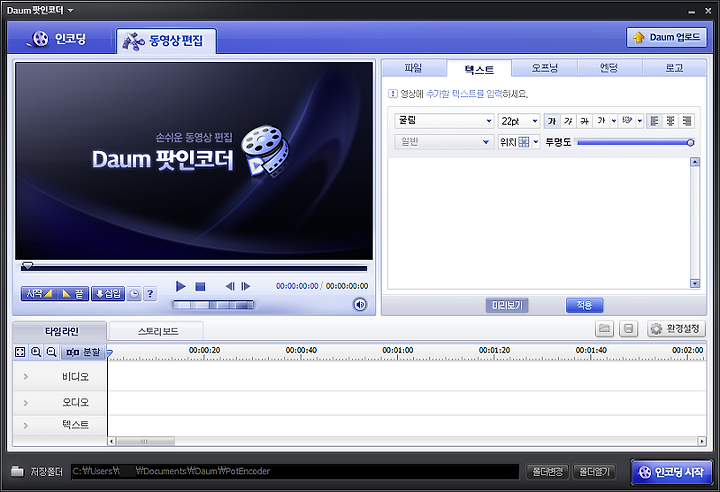Start encoding with 인코딩 시작
Viewport: 720px width, 492px height.
pyautogui.click(x=672, y=472)
